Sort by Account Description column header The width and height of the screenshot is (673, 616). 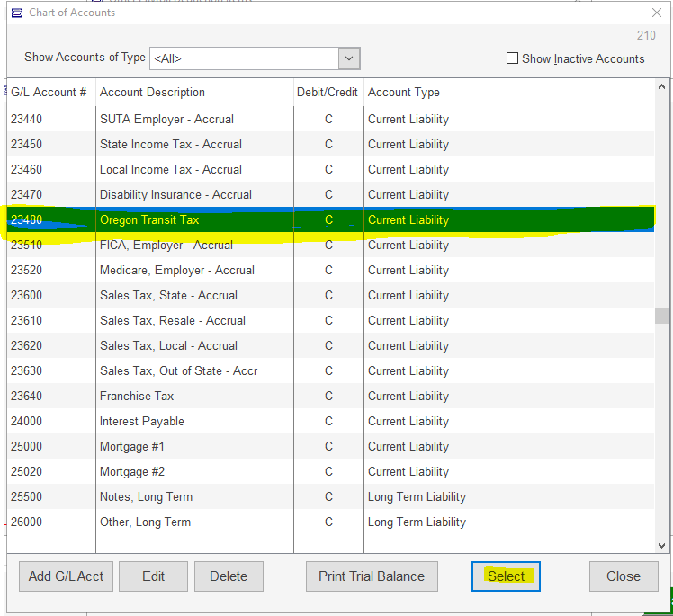pyautogui.click(x=152, y=92)
